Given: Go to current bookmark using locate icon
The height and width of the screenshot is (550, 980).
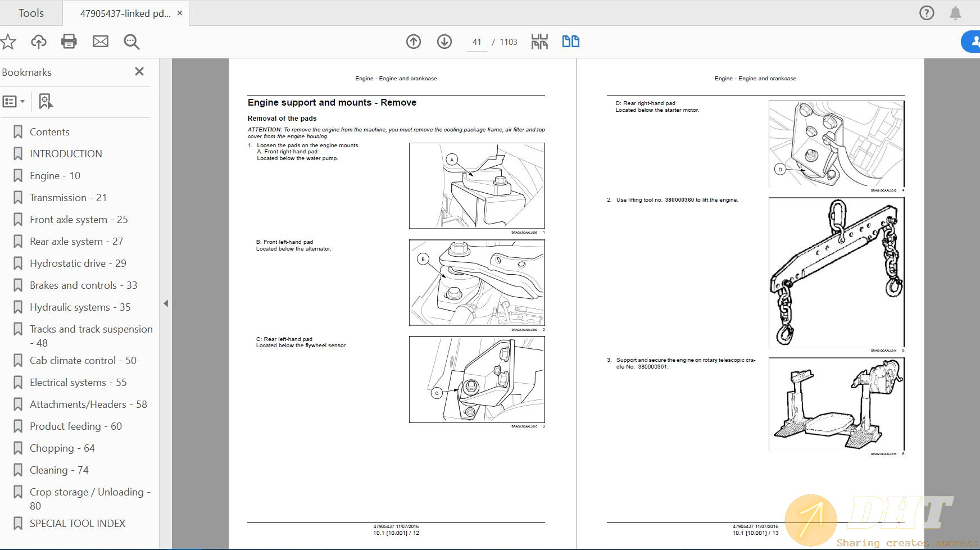Looking at the screenshot, I should pyautogui.click(x=45, y=101).
